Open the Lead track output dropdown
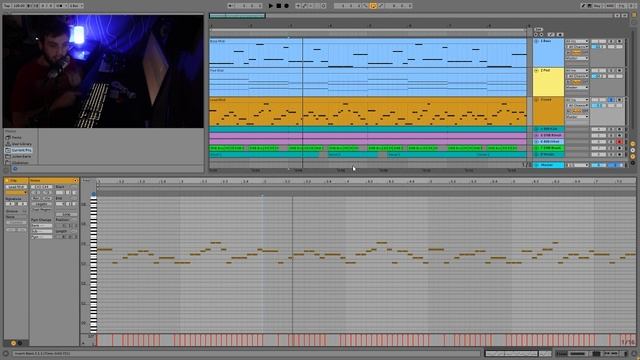The image size is (640, 360). click(577, 117)
